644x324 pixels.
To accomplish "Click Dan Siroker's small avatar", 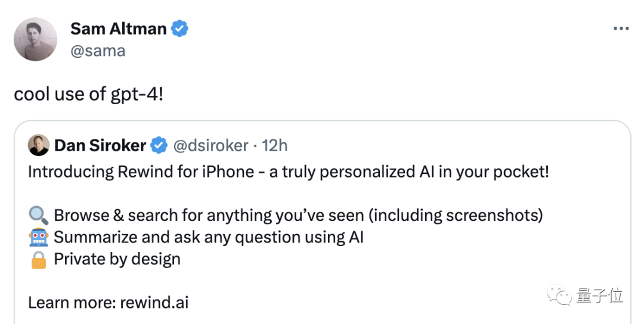I will click(x=39, y=145).
